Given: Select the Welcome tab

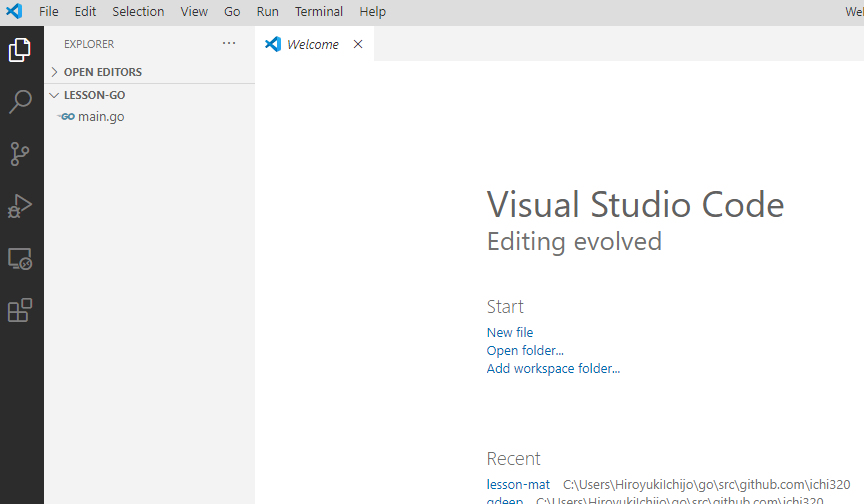Looking at the screenshot, I should pyautogui.click(x=314, y=44).
